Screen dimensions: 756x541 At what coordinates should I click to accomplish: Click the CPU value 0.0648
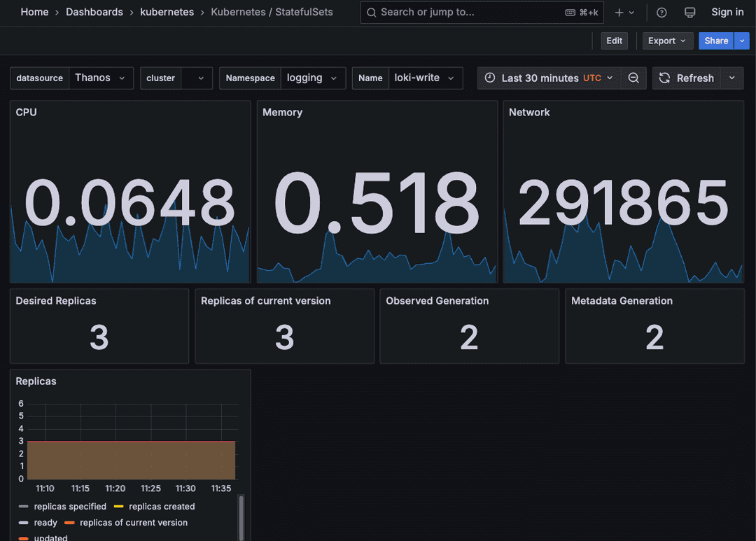click(129, 202)
